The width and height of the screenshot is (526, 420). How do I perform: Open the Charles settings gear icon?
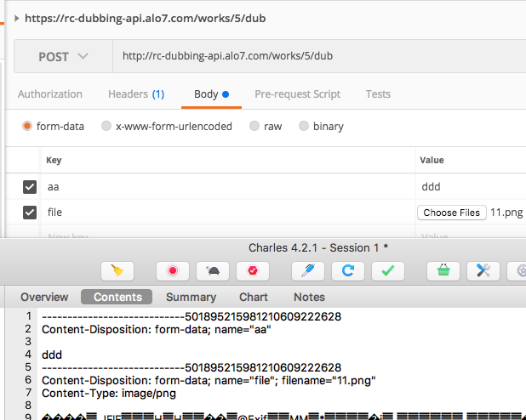click(x=518, y=270)
